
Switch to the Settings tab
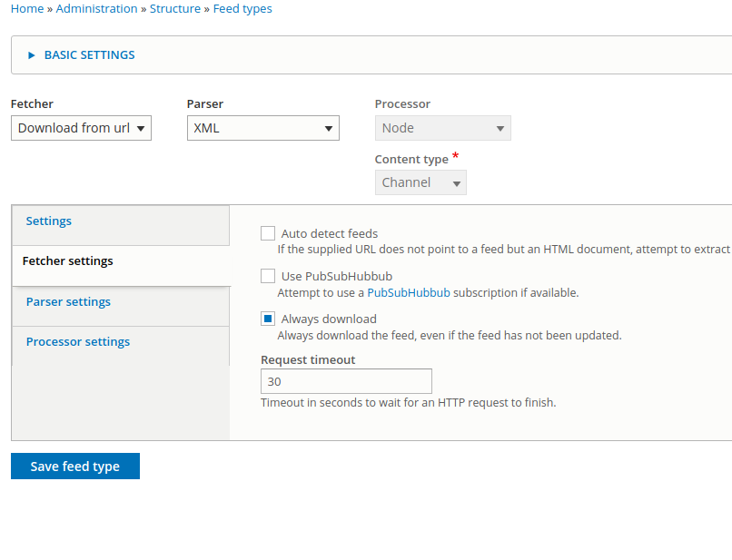(49, 221)
